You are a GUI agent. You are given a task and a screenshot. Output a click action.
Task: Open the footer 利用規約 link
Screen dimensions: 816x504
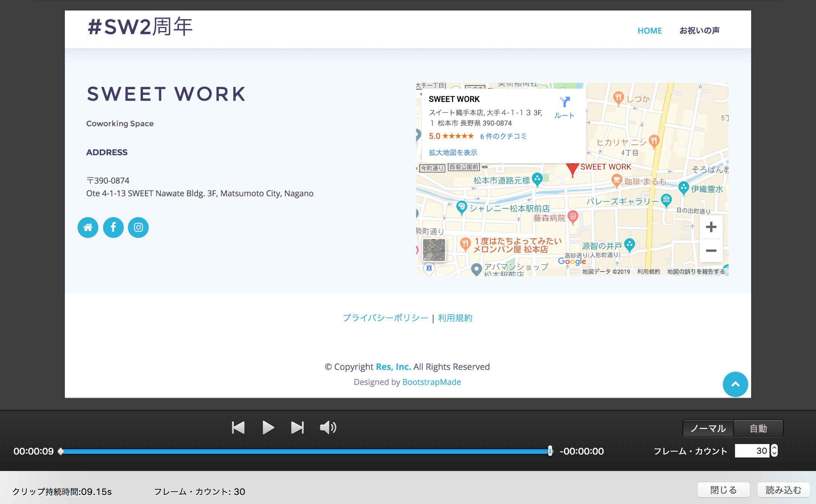[455, 318]
